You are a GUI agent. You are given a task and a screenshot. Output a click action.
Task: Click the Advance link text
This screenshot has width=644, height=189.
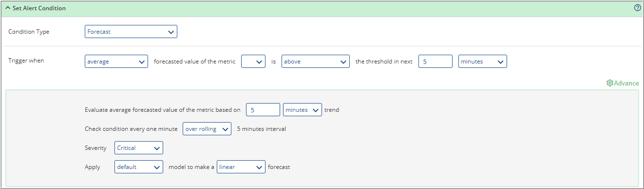click(626, 83)
